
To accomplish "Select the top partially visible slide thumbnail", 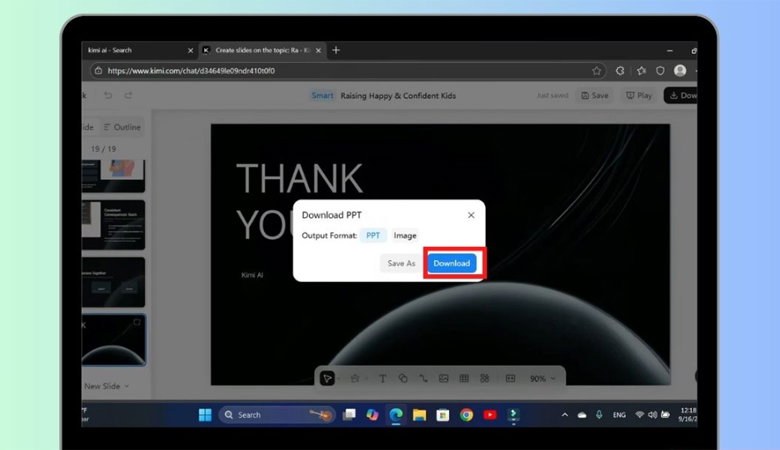I will (x=114, y=176).
